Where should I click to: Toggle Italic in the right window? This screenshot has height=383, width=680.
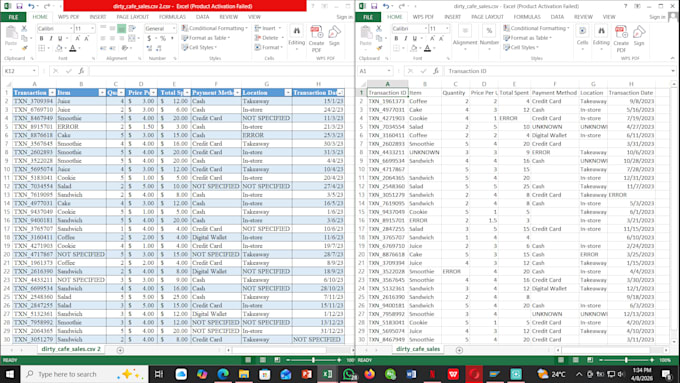(x=405, y=38)
